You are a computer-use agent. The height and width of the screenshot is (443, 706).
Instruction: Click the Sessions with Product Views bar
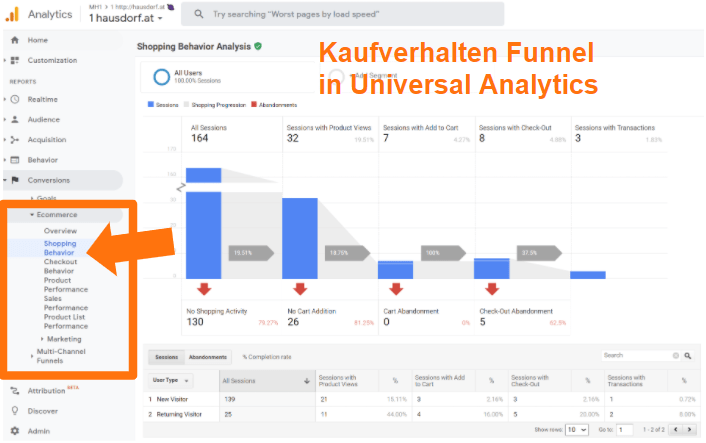click(300, 239)
